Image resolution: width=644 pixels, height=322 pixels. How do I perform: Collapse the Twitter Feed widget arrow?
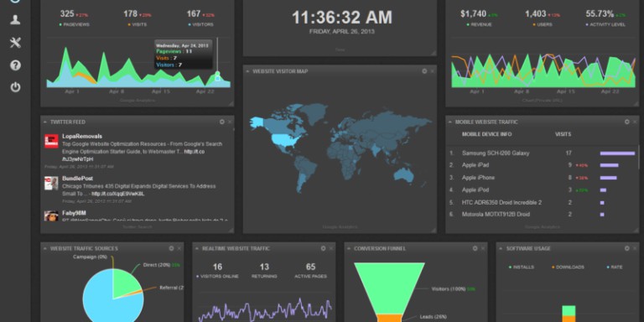pos(44,122)
